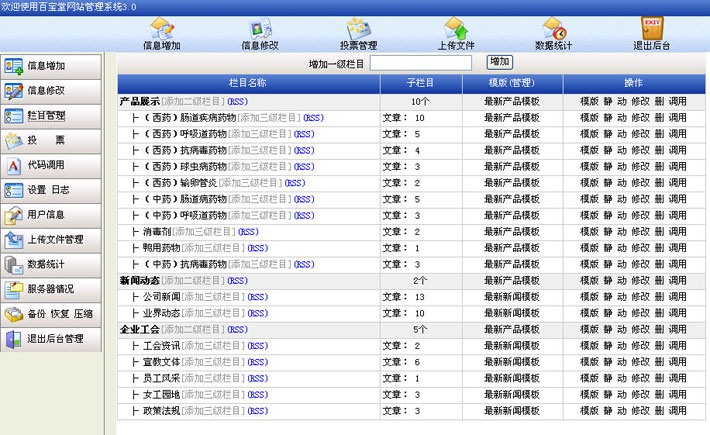
Task: Click 模版 in the 业界动态 row
Action: click(x=590, y=314)
